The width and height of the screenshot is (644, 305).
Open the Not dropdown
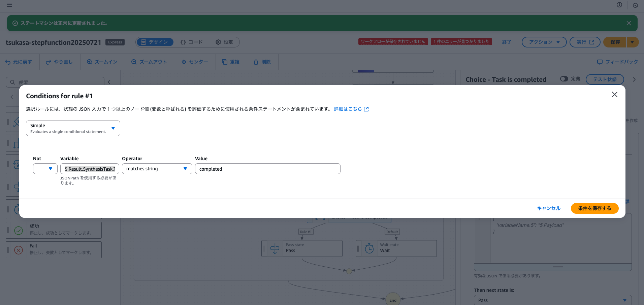[x=45, y=169]
